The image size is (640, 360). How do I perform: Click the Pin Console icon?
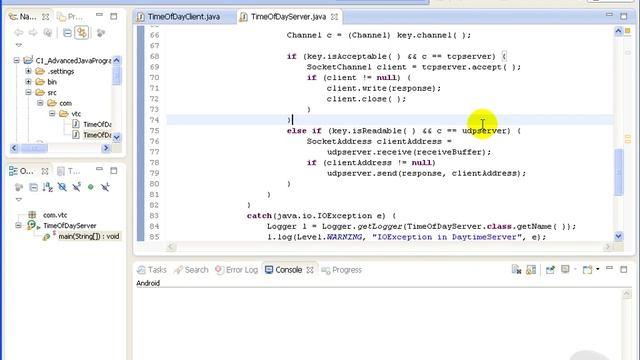550,269
